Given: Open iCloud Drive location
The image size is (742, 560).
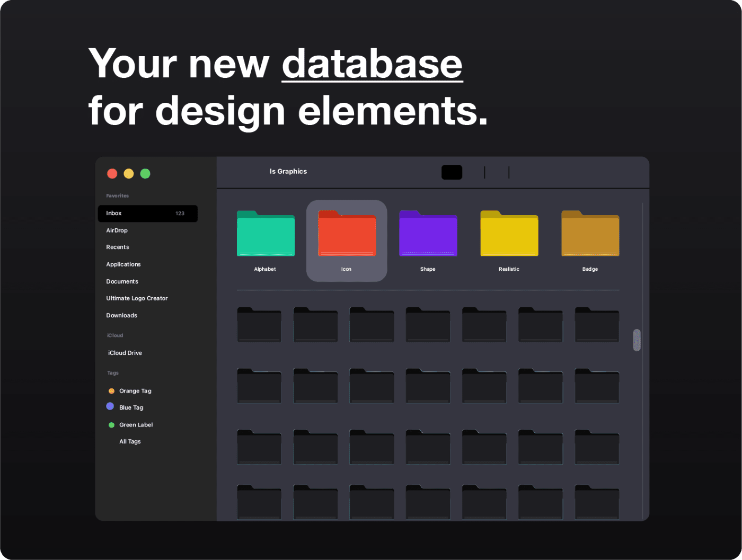Looking at the screenshot, I should tap(125, 353).
